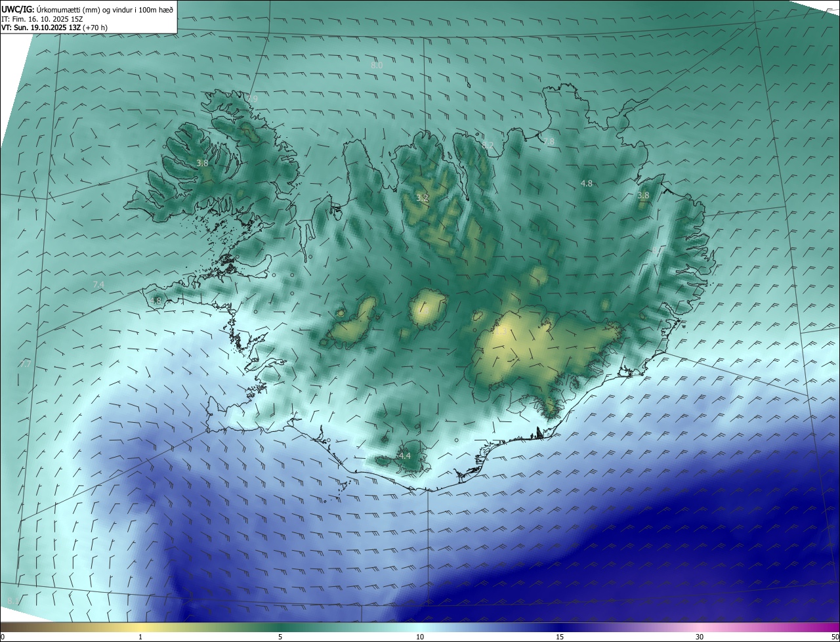Click the 5 label on the color scale
This screenshot has width=840, height=642.
tap(280, 637)
